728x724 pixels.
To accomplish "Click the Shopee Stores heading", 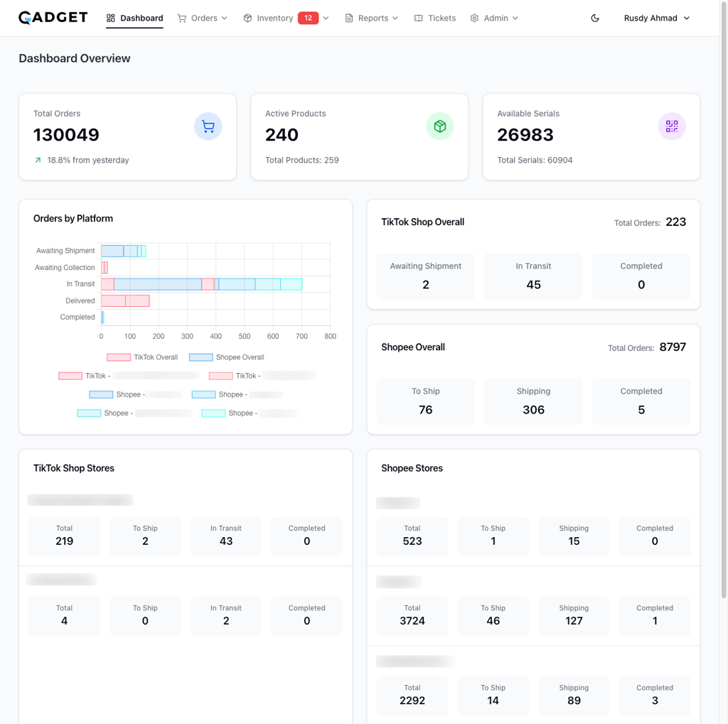I will click(412, 468).
